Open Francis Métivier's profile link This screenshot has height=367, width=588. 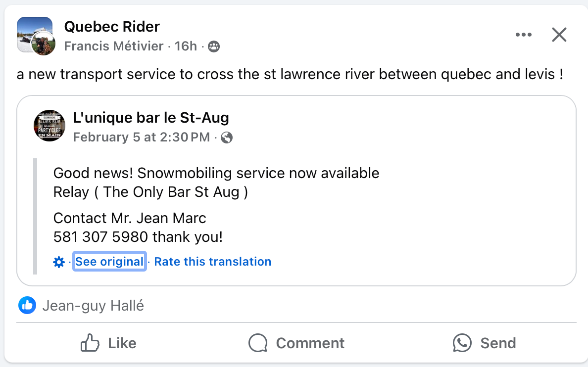click(114, 46)
